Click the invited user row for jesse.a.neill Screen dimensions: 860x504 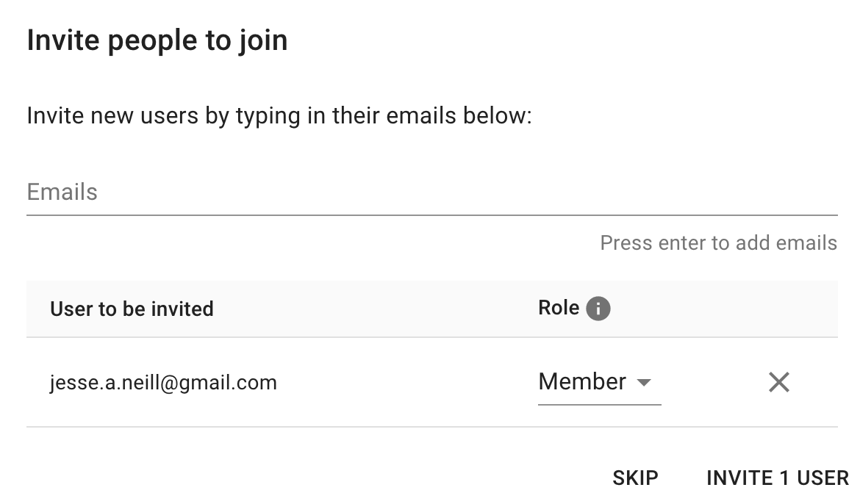[x=432, y=382]
